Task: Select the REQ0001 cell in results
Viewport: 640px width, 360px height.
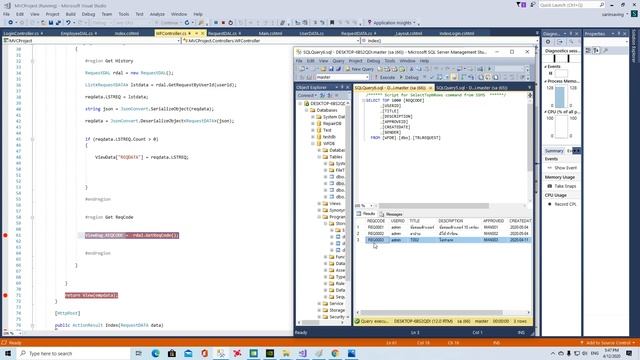Action: click(x=376, y=227)
